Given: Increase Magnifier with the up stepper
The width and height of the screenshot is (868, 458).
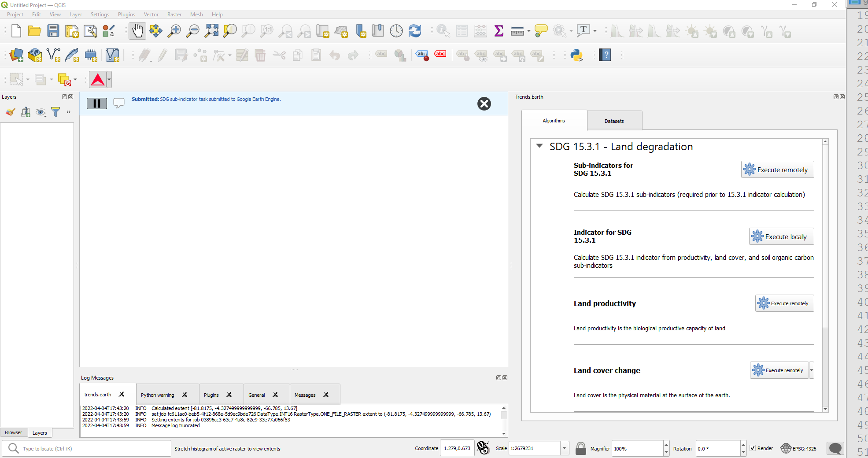Looking at the screenshot, I should (666, 445).
